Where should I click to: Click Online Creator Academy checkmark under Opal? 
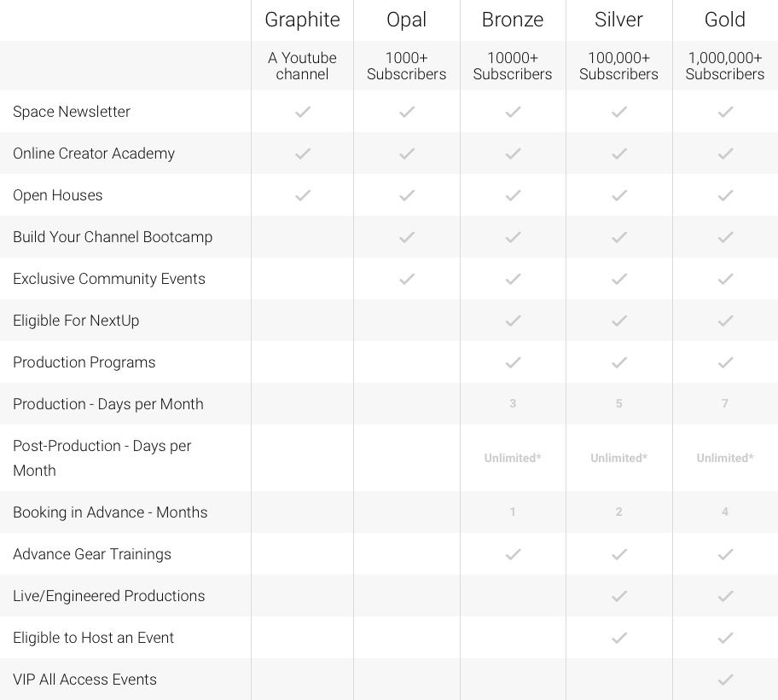407,153
